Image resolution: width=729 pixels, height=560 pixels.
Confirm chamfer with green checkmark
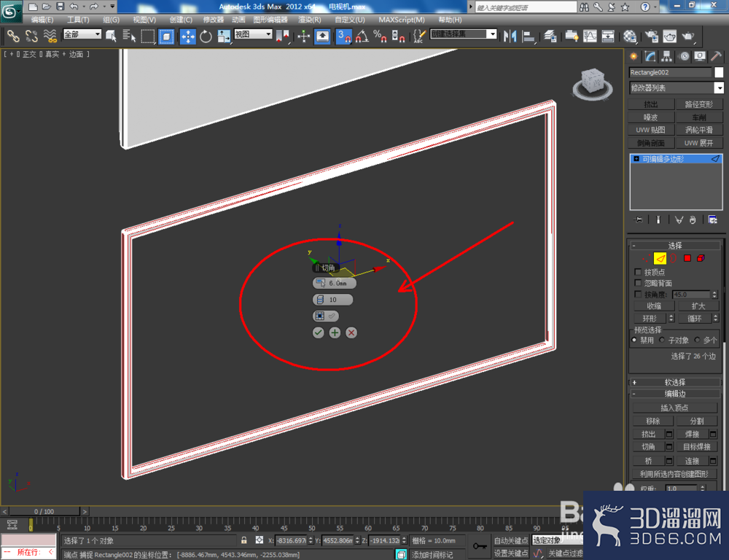[x=318, y=332]
